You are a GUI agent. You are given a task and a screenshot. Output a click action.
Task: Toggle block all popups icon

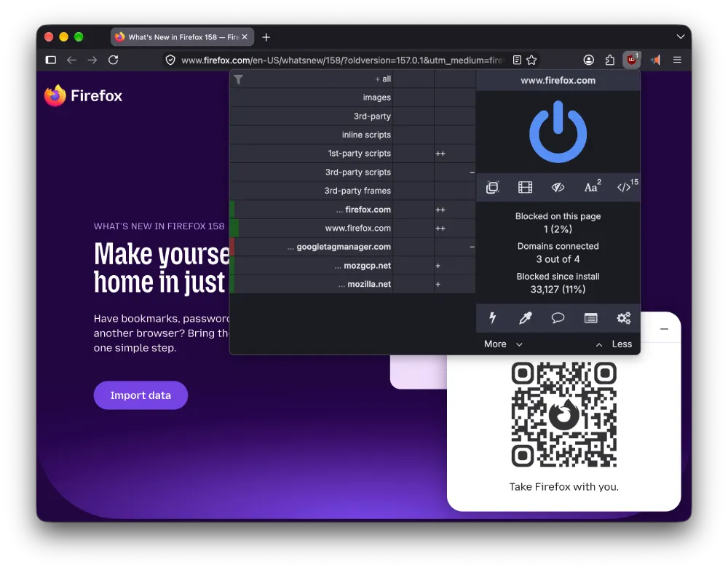[492, 187]
